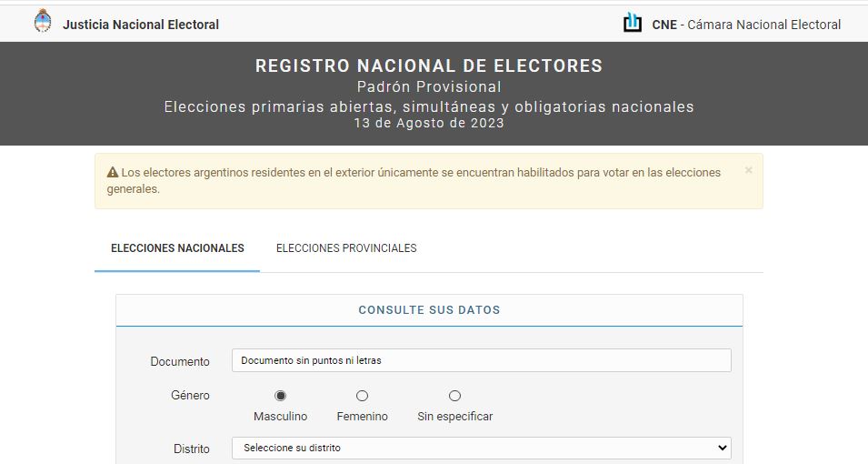Expand the Distrito dropdown arrow
Screen dimensions: 868x464
click(722, 448)
